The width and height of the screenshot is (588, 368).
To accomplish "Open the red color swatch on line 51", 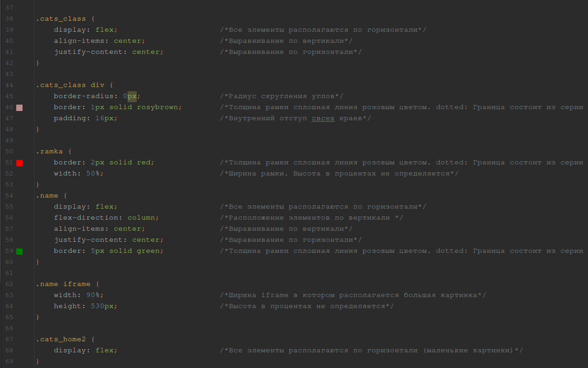I will pos(19,163).
